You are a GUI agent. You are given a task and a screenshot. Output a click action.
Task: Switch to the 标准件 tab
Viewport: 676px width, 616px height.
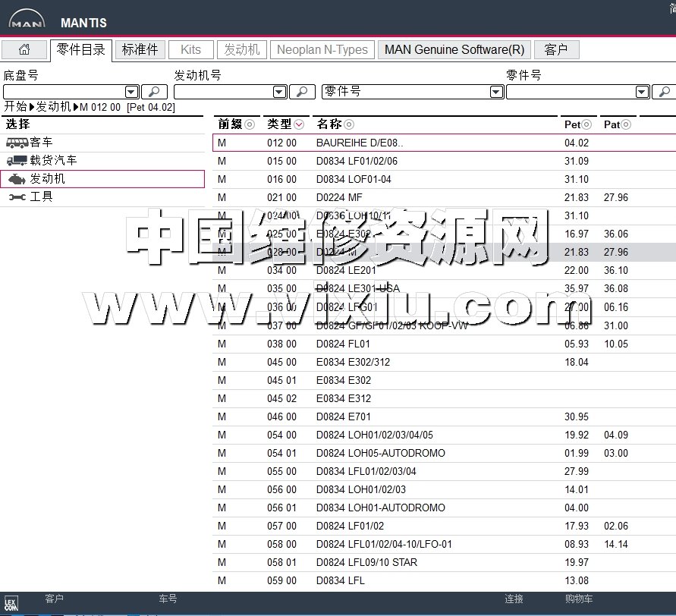point(140,50)
